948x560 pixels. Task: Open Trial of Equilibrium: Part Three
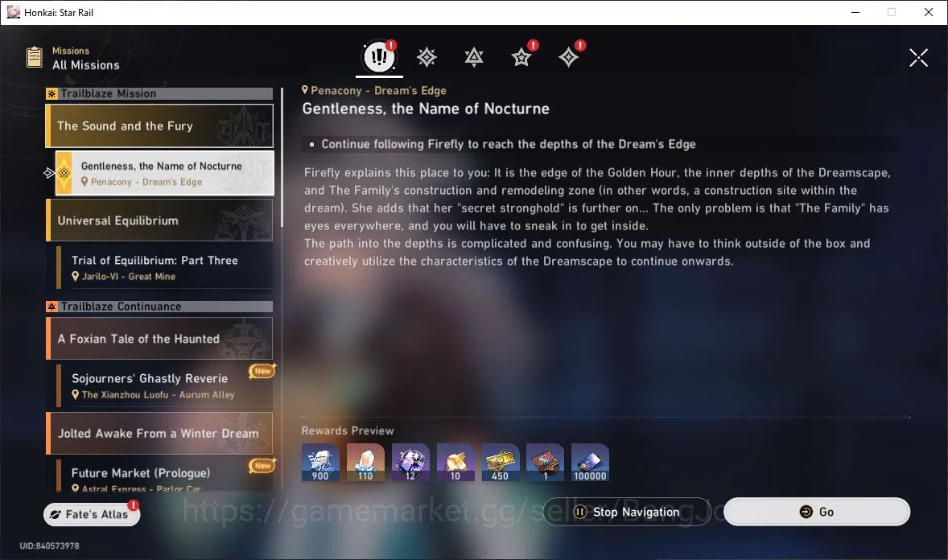tap(164, 267)
